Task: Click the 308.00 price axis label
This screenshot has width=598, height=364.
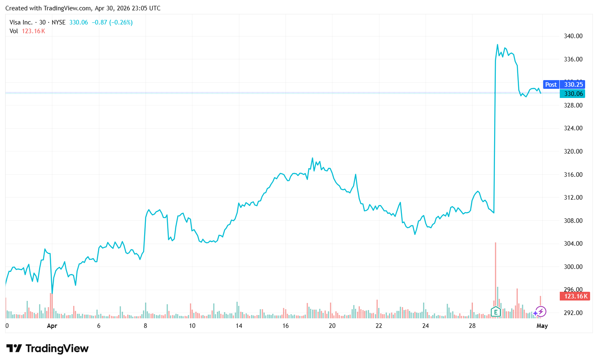Action: (x=573, y=221)
